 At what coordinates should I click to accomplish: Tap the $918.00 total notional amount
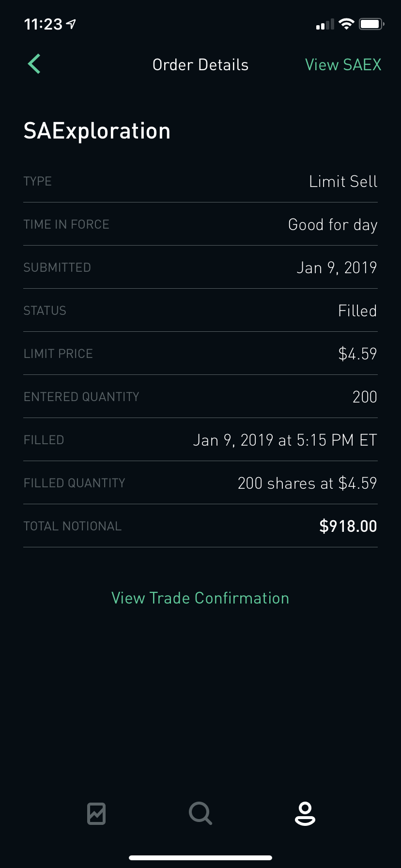[348, 527]
